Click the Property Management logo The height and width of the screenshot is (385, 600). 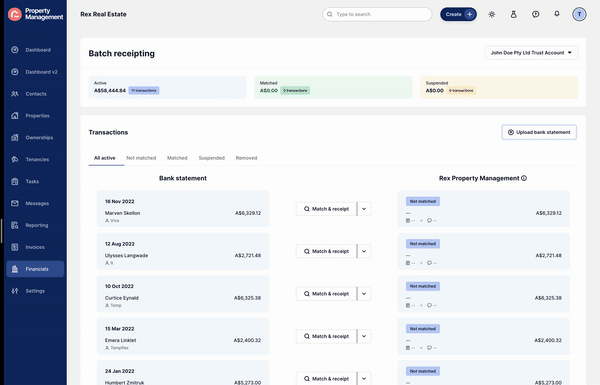[35, 14]
